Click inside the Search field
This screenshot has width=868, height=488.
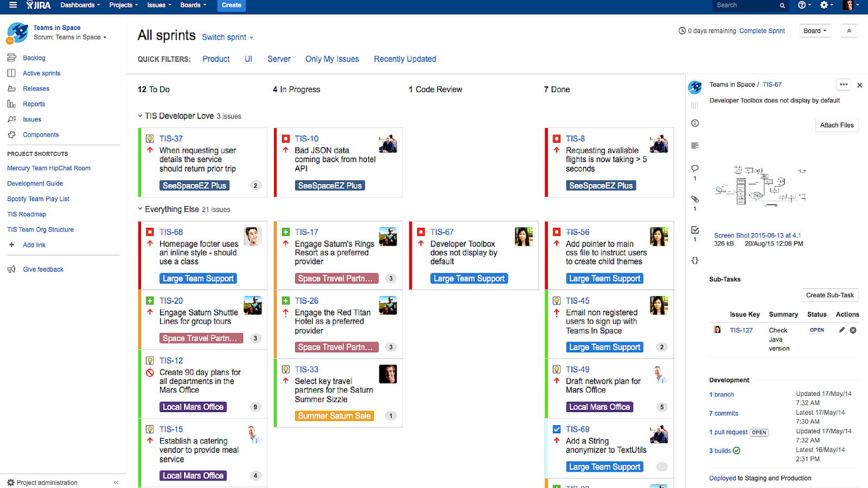coord(749,5)
